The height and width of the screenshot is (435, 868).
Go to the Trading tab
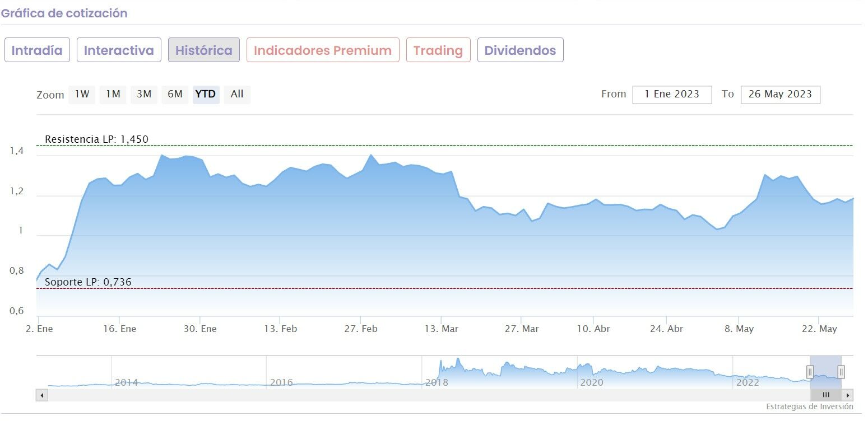[438, 50]
